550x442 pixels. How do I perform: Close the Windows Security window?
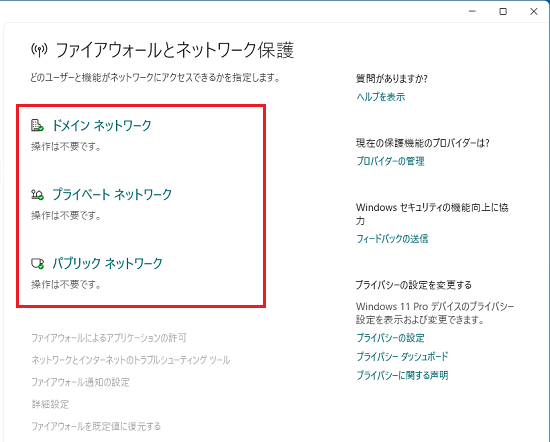534,12
